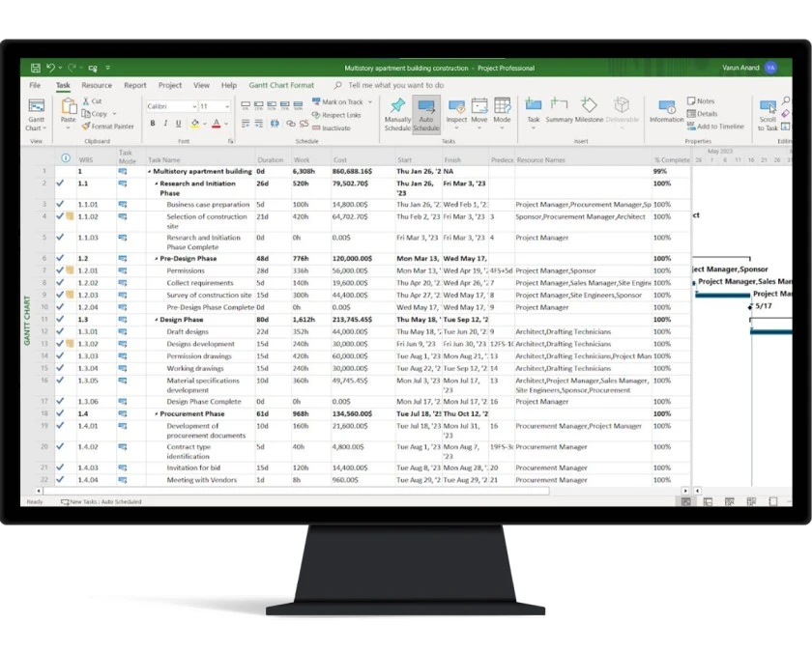The image size is (812, 652).
Task: Toggle Bold formatting
Action: coord(153,124)
